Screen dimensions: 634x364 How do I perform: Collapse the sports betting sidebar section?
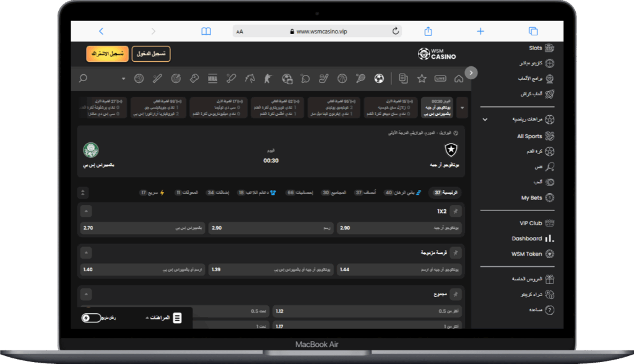[485, 119]
